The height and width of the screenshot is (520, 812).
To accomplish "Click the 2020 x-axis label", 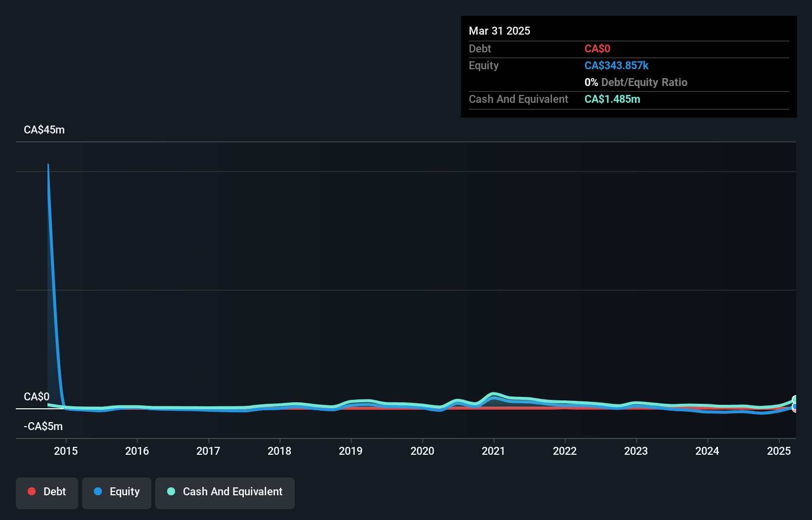I will tap(422, 451).
